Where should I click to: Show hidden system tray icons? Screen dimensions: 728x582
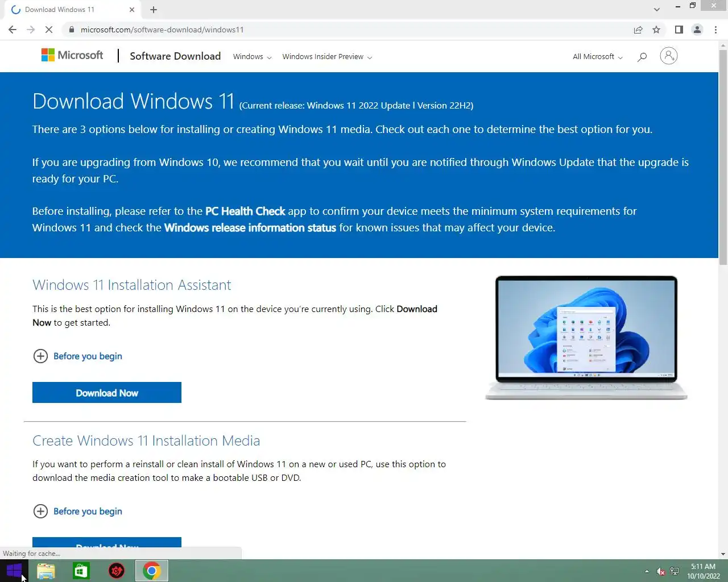click(647, 571)
